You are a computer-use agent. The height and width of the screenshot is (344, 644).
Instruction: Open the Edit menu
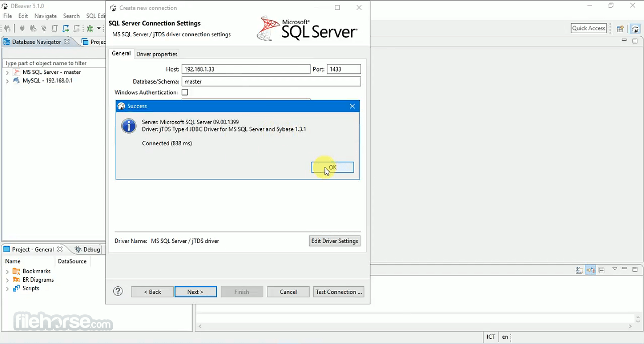pos(23,16)
